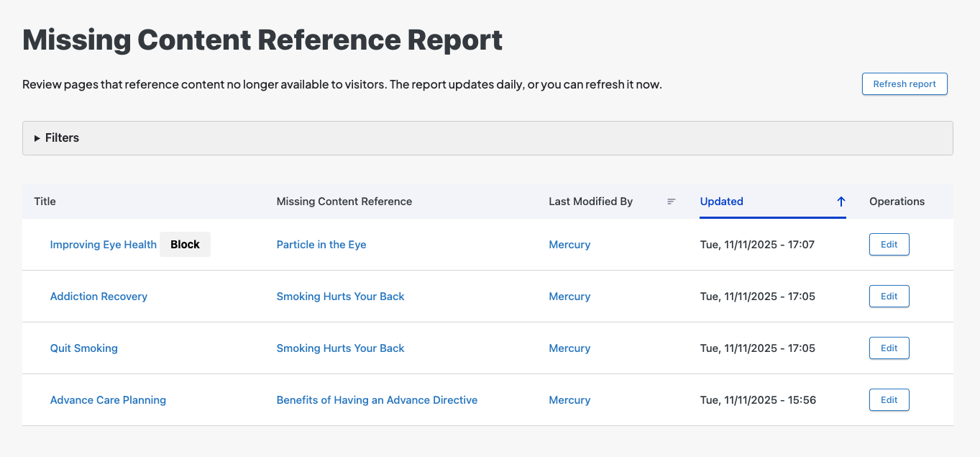Open the Advance Care Planning link
The image size is (980, 457).
click(x=108, y=400)
